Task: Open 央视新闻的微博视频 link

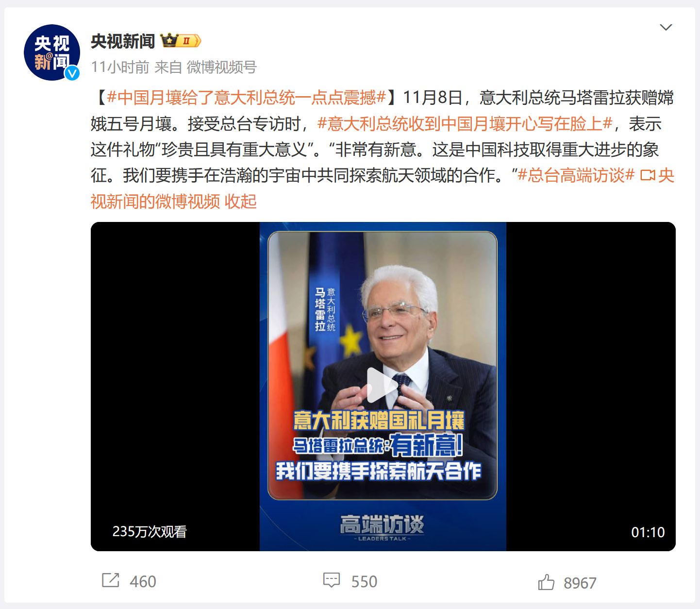Action: 383,188
